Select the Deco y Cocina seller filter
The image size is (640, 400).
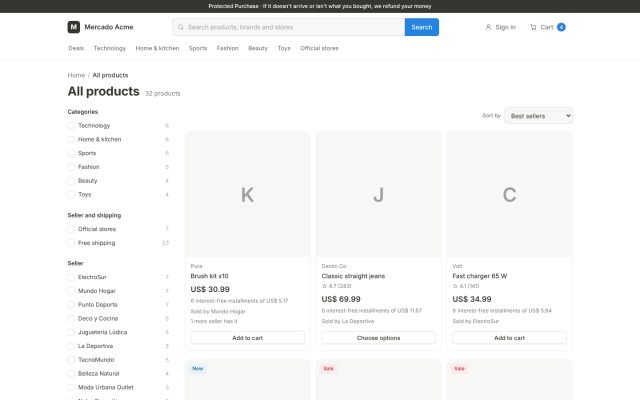pyautogui.click(x=71, y=318)
